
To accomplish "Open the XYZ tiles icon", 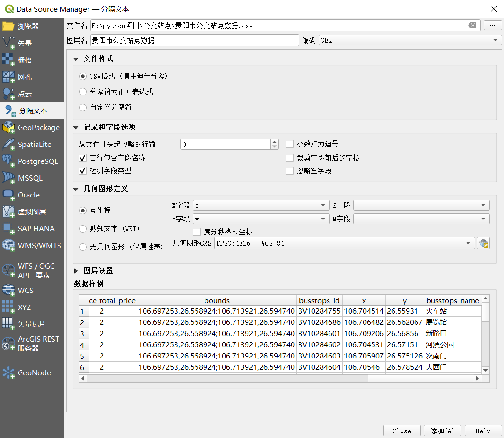I will tap(8, 307).
